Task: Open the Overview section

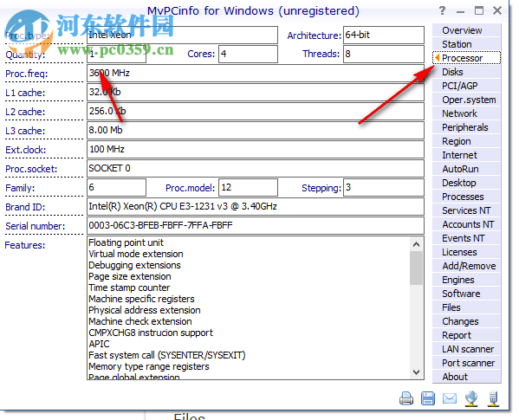Action: (466, 30)
